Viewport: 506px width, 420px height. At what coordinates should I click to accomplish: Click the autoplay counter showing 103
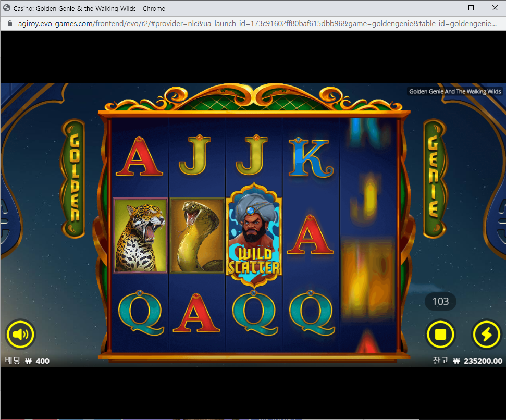click(440, 301)
